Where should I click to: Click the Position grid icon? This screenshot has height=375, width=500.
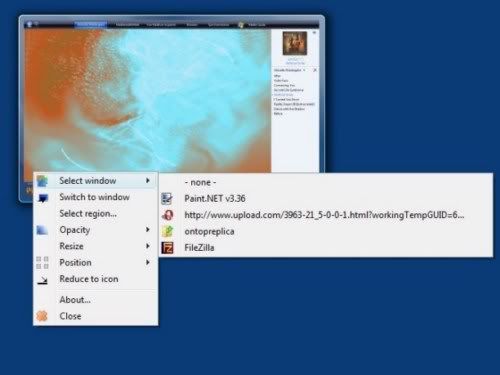(42, 263)
